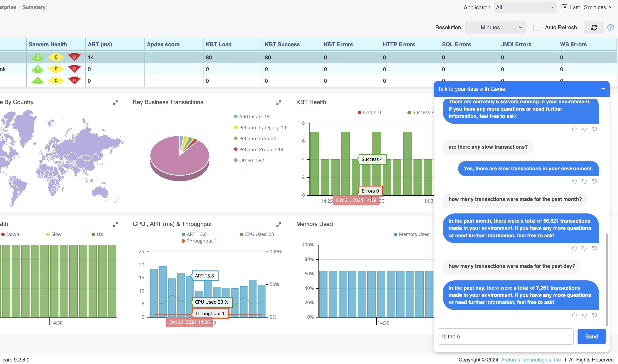Expand the Key Business Transactions chart
This screenshot has width=618, height=364.
[279, 103]
